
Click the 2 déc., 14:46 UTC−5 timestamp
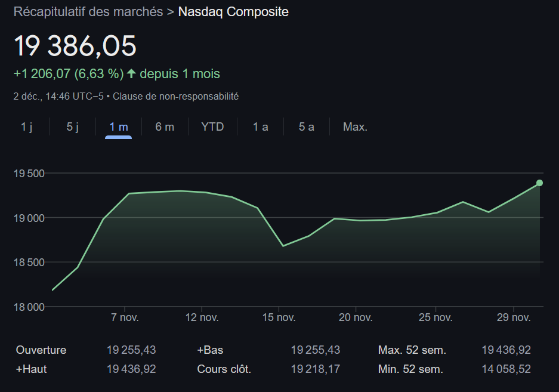tap(58, 96)
